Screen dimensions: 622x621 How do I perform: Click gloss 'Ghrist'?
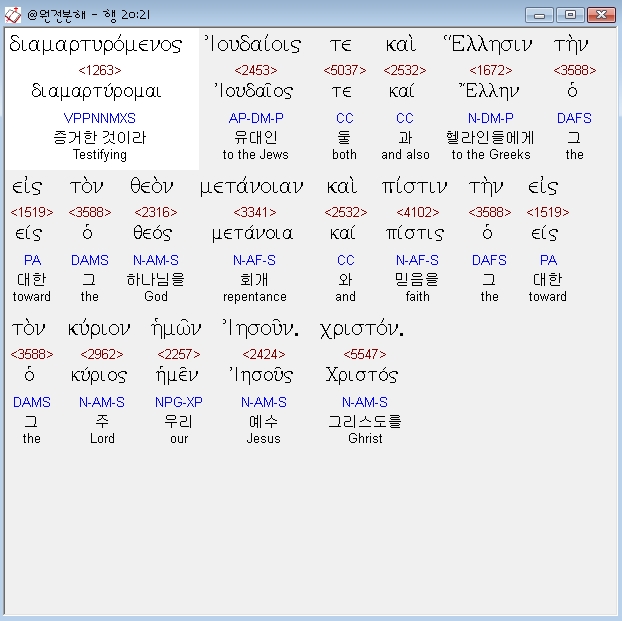(365, 438)
